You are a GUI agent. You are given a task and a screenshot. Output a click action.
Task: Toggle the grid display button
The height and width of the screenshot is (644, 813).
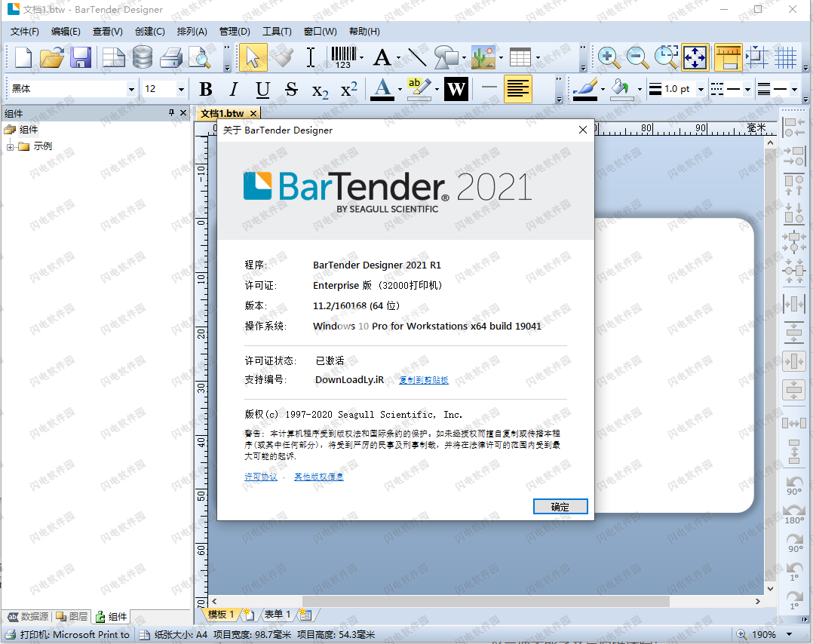(786, 57)
